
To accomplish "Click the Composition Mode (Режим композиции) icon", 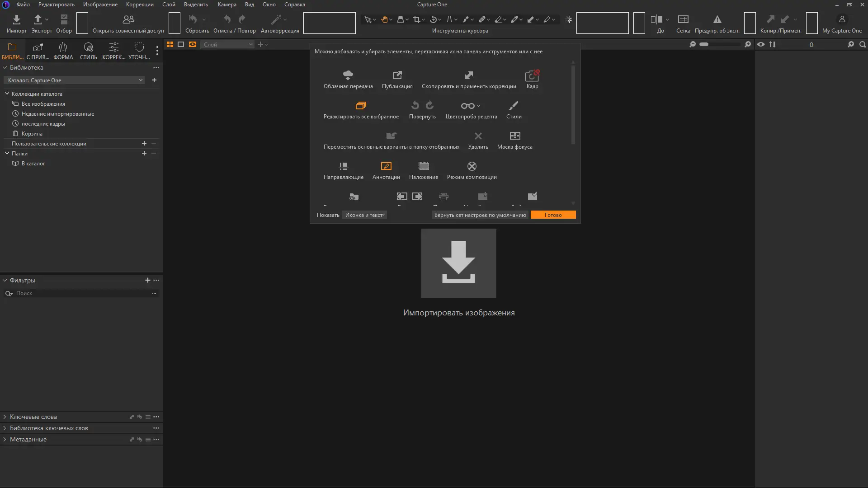I will (472, 166).
